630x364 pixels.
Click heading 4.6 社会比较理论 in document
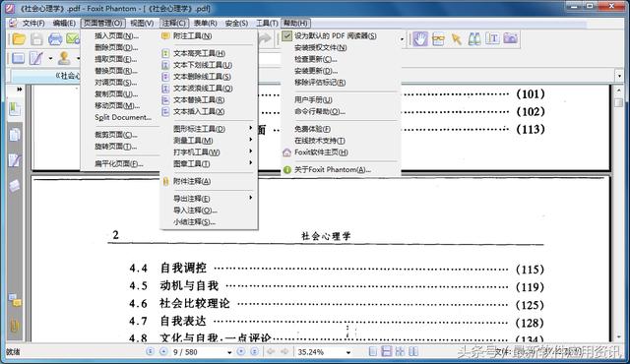[179, 303]
